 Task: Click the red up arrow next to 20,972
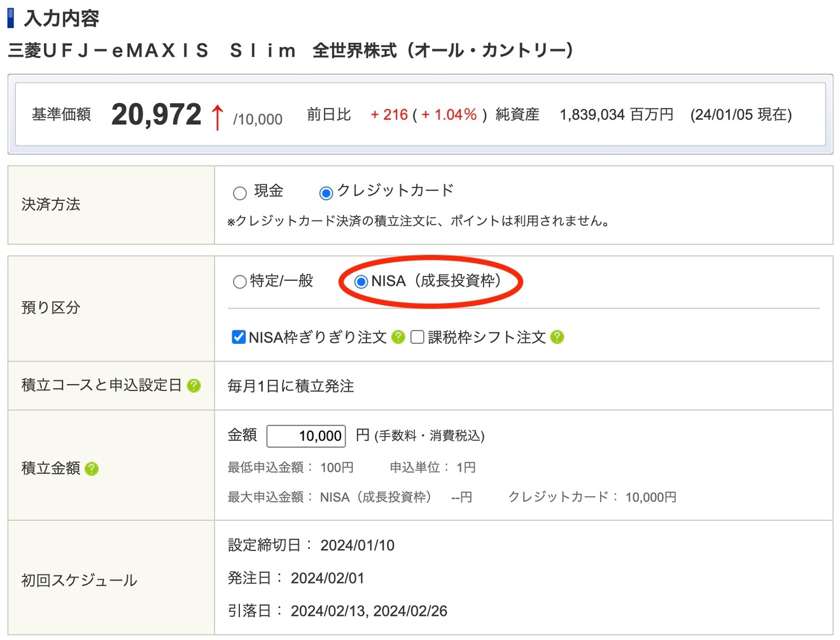pos(217,117)
